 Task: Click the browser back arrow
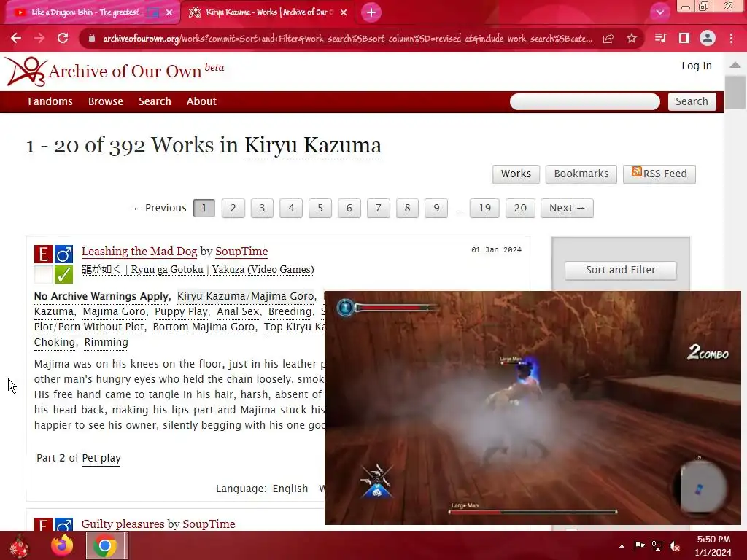coord(16,38)
